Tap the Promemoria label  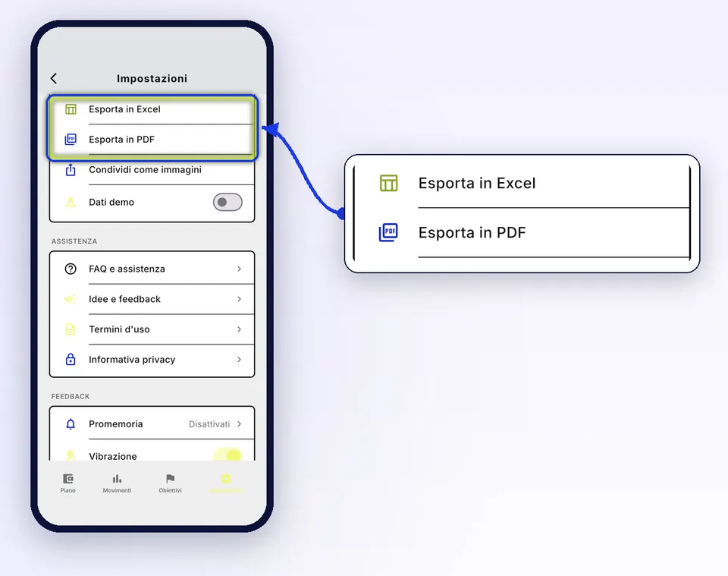click(116, 424)
